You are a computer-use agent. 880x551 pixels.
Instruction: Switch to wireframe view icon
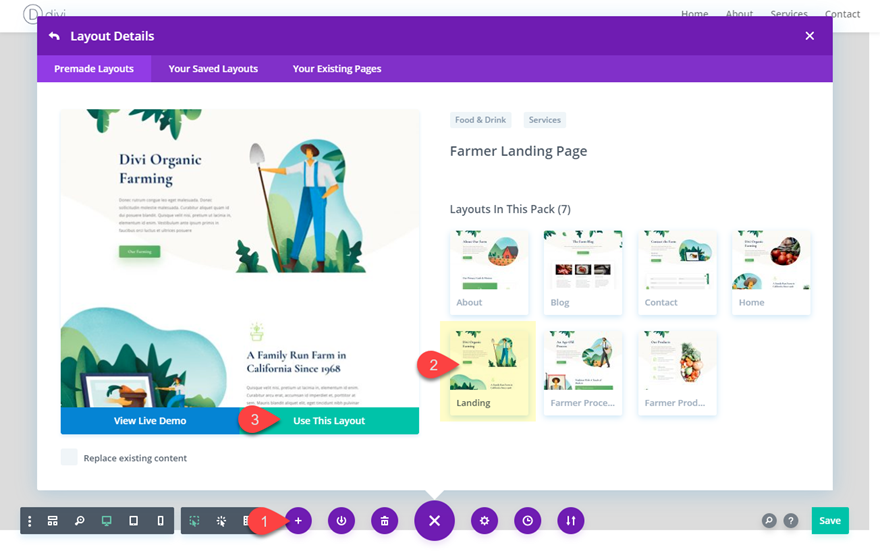coord(53,521)
